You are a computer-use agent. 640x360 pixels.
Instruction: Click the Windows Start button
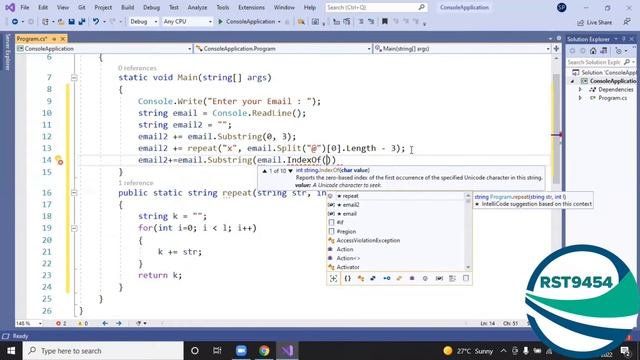[x=11, y=351]
